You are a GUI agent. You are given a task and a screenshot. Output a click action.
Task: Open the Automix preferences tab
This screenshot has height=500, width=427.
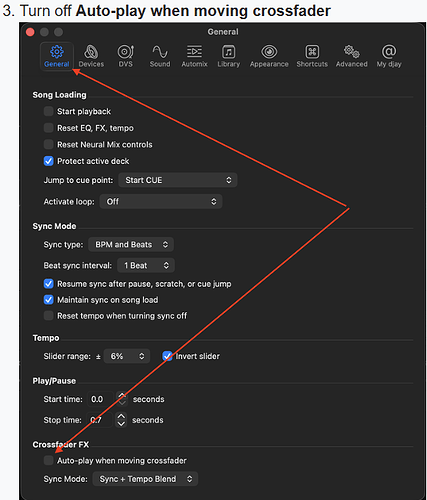coord(194,56)
